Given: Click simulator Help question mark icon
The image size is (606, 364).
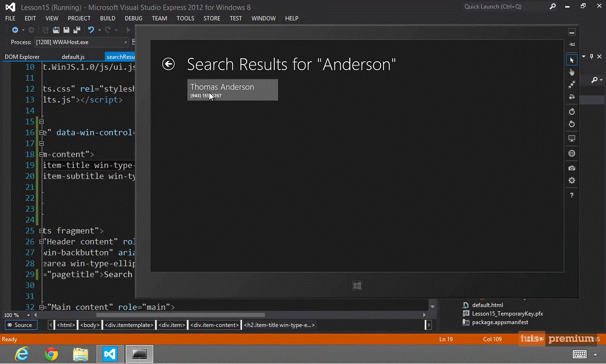Looking at the screenshot, I should pyautogui.click(x=572, y=195).
